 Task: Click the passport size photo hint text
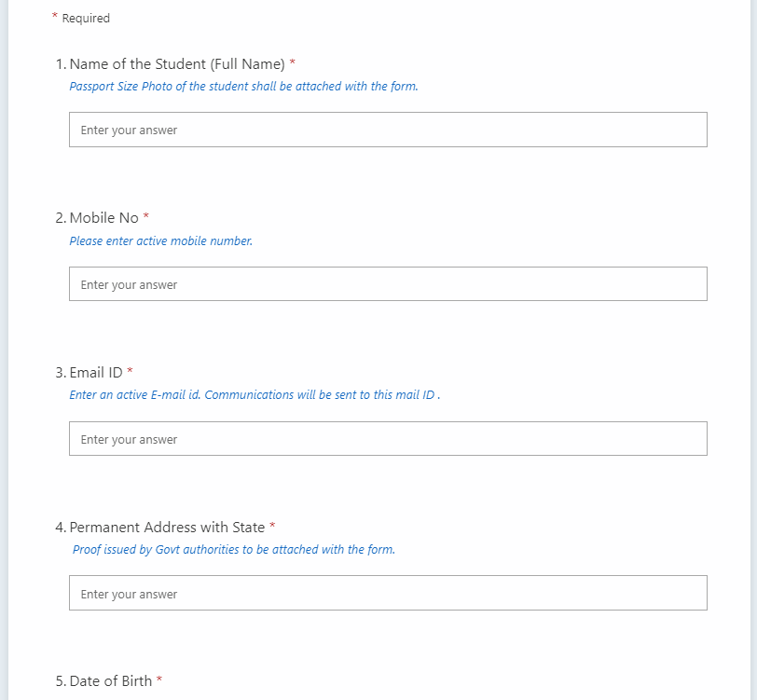coord(244,87)
